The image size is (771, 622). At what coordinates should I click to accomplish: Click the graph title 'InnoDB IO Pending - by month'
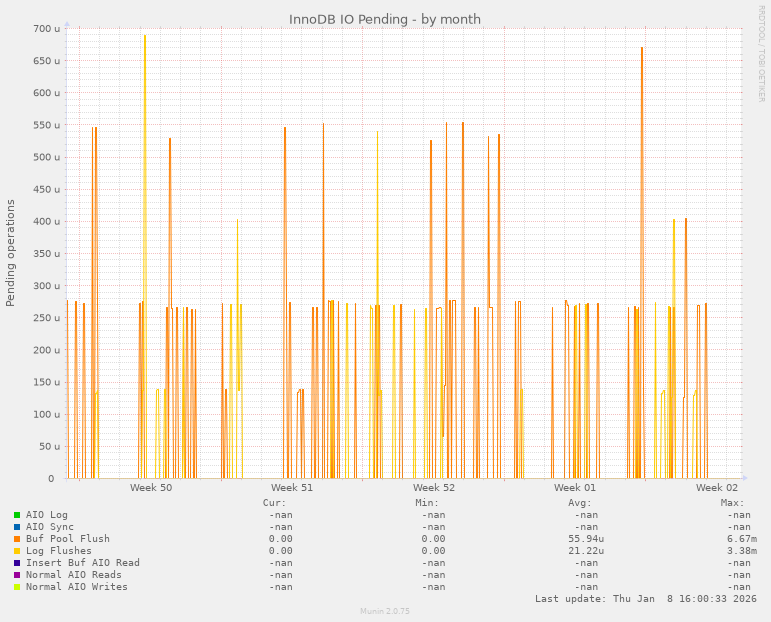385,19
